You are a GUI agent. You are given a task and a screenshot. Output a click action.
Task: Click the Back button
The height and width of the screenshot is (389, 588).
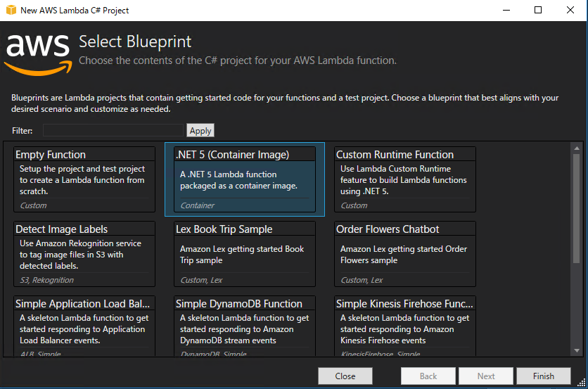click(428, 376)
